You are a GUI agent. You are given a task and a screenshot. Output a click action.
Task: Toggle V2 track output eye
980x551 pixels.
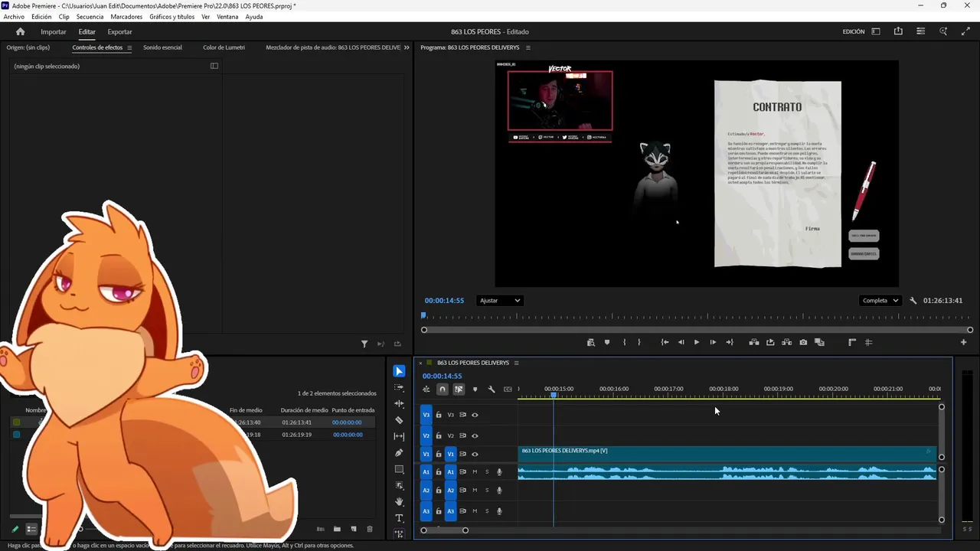[475, 435]
